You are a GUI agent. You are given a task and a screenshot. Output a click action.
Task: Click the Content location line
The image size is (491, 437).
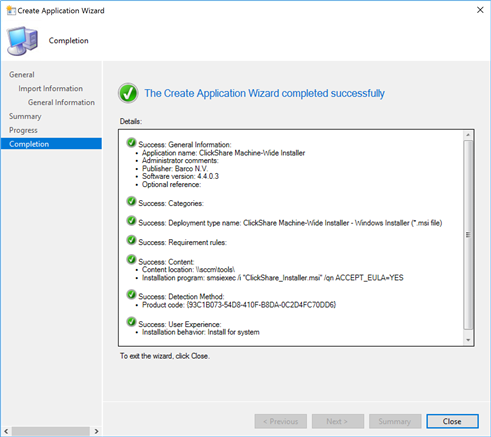(x=189, y=270)
